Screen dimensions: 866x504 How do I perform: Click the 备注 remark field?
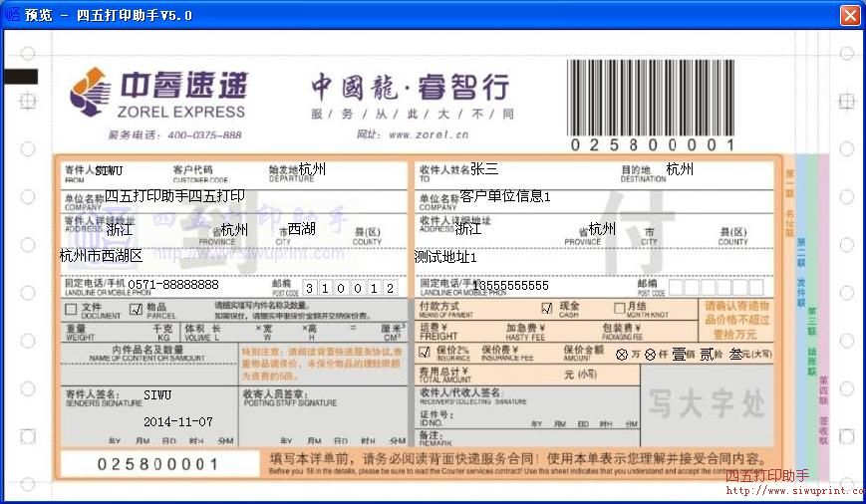click(527, 438)
